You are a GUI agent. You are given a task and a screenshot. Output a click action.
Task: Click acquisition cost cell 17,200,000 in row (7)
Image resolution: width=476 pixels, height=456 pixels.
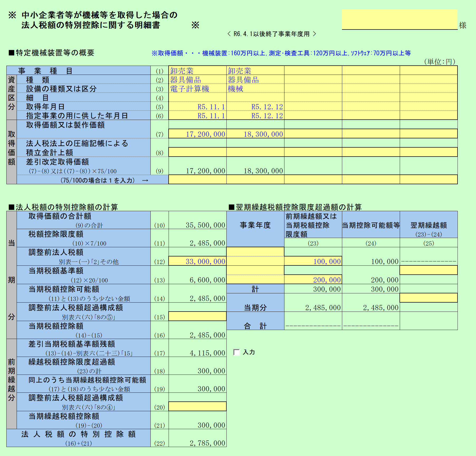[x=197, y=134]
